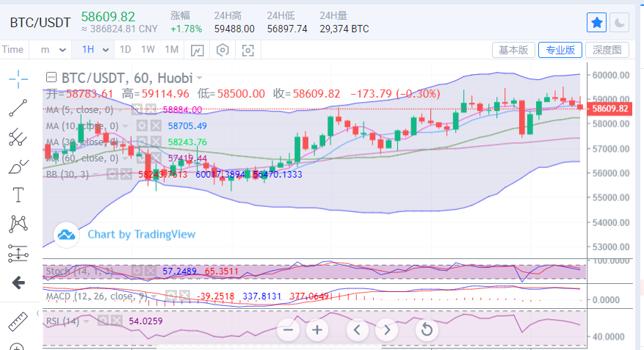Screen dimensions: 644x350
Task: Click the 24H volume 29,374 BTC
Action: click(344, 29)
